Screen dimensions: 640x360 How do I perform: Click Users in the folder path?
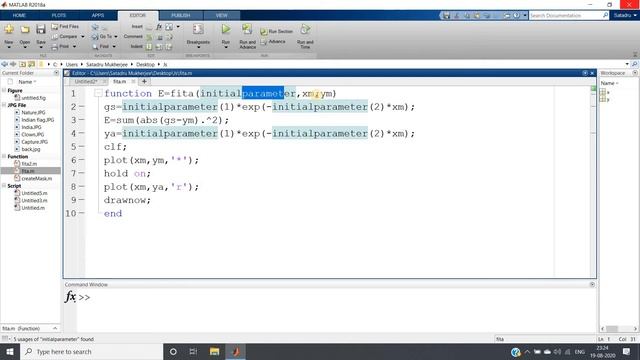(71, 64)
